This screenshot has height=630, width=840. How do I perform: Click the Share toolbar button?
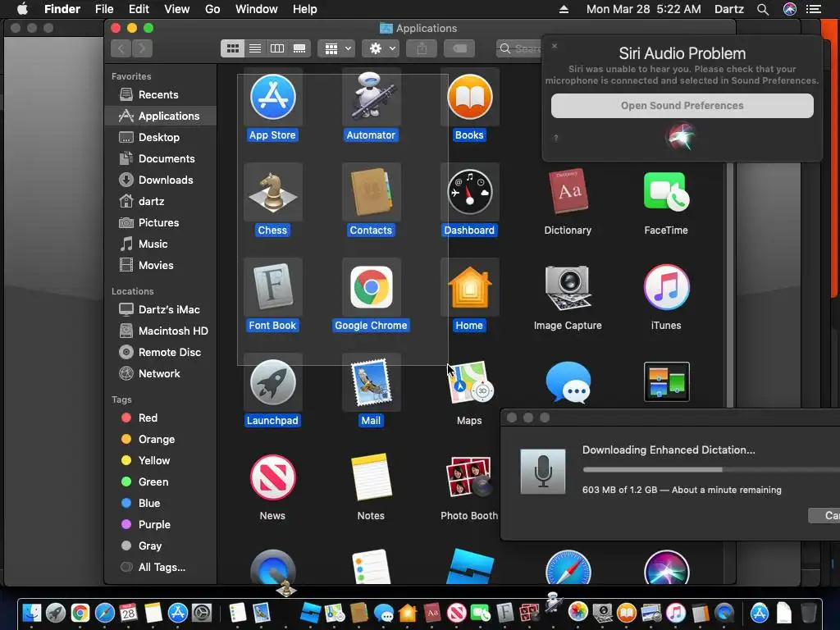[422, 48]
